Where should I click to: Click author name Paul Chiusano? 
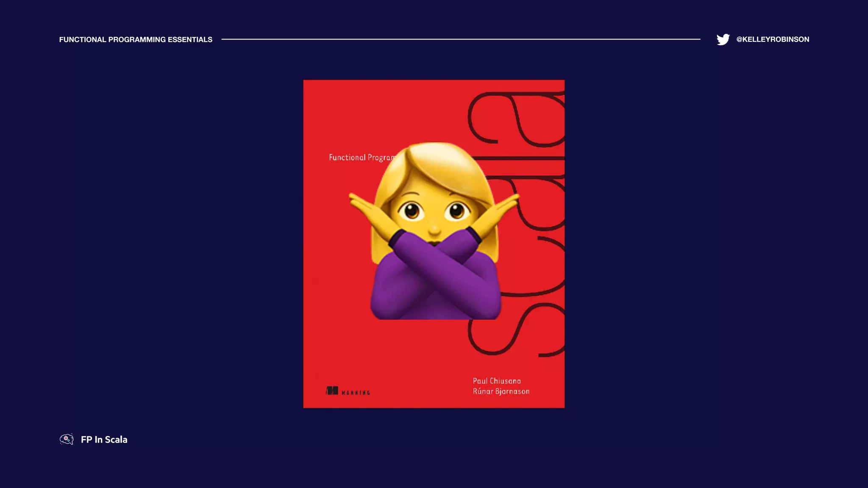(497, 381)
